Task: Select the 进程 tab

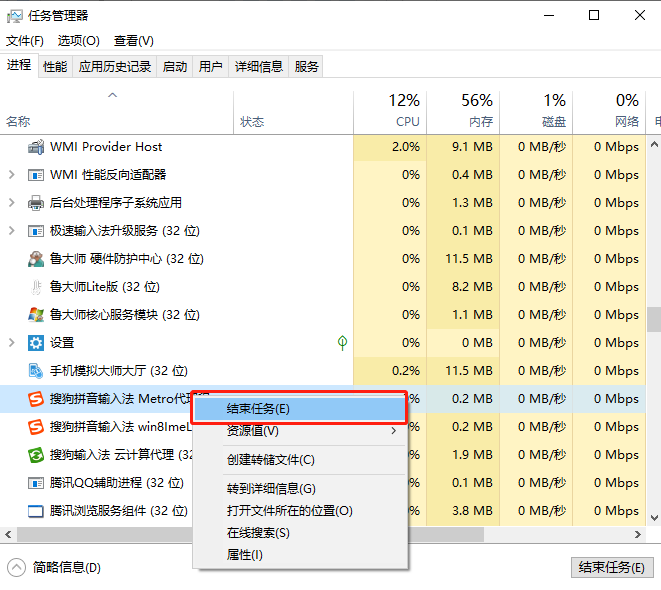Action: 19,65
